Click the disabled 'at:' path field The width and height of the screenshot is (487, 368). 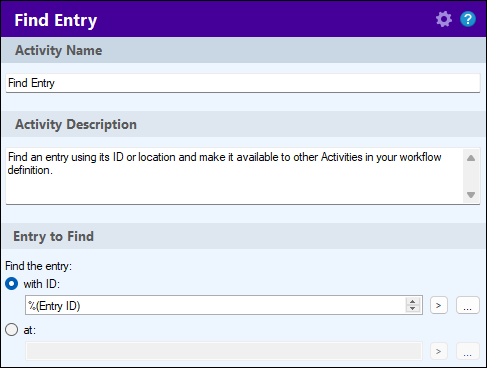pos(224,351)
